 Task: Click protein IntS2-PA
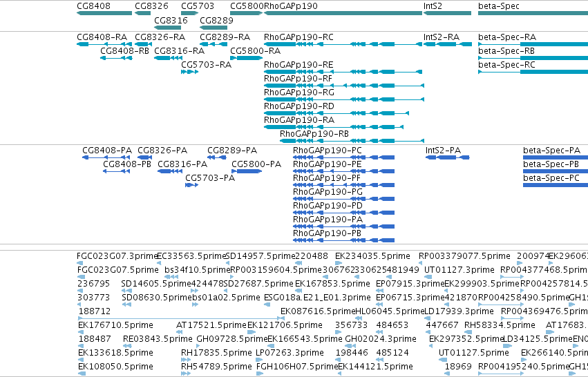(x=444, y=151)
